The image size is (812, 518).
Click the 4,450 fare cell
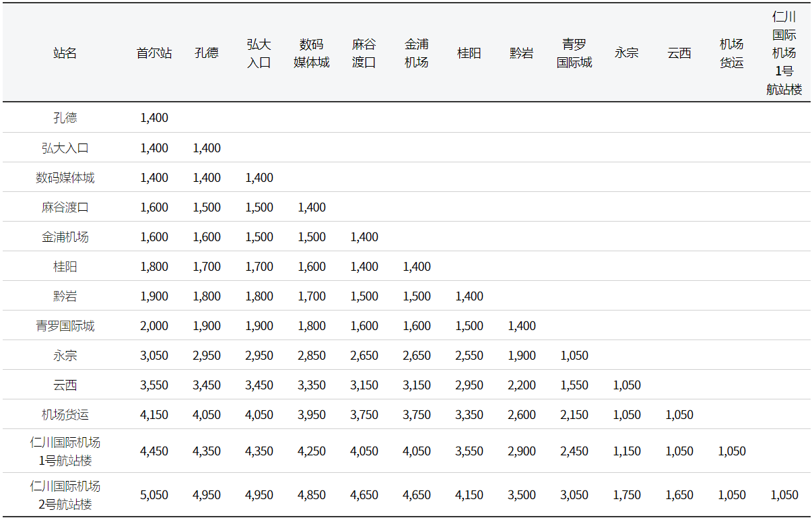[x=154, y=451]
